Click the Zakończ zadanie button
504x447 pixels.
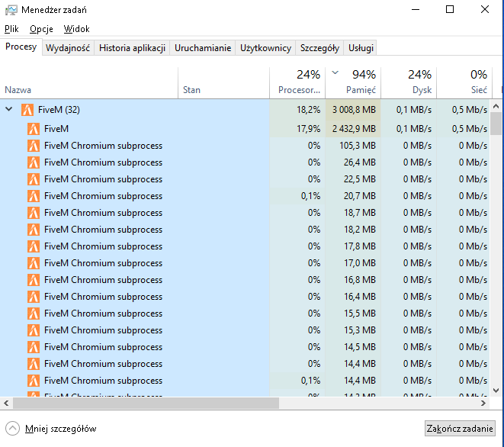click(x=460, y=429)
